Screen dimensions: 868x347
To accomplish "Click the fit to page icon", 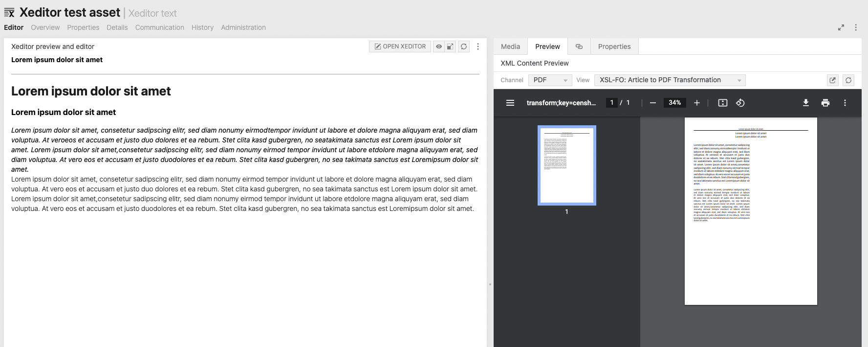I will point(722,103).
